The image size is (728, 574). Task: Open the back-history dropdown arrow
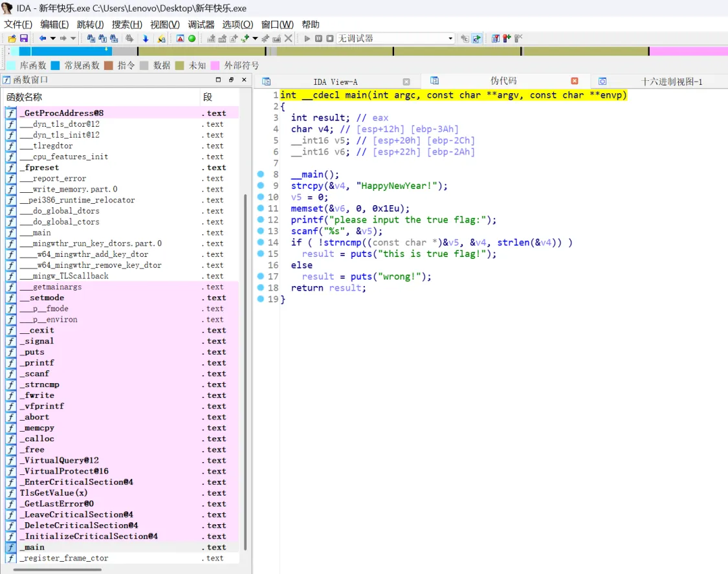pos(53,39)
